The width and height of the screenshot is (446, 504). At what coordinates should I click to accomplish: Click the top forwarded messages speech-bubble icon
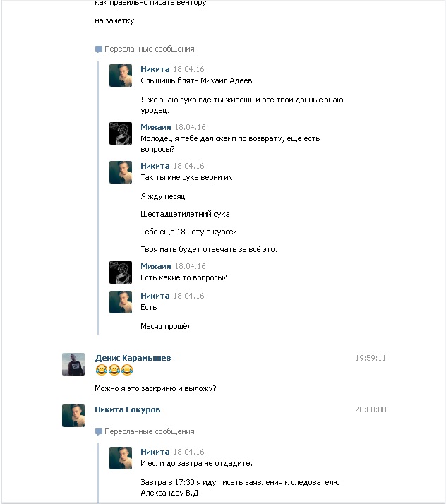tap(99, 49)
